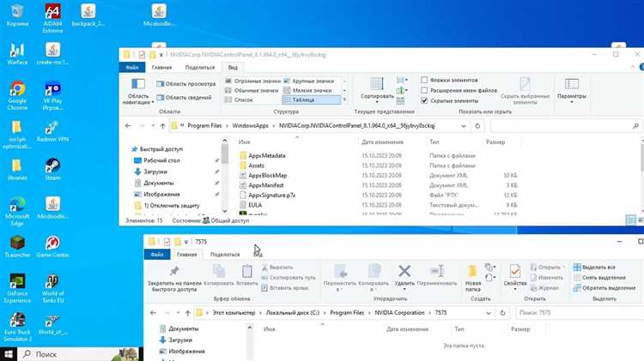Image resolution: width=644 pixels, height=361 pixels.
Task: Launch AIDA64 Extreme from desktop
Action: click(x=52, y=18)
